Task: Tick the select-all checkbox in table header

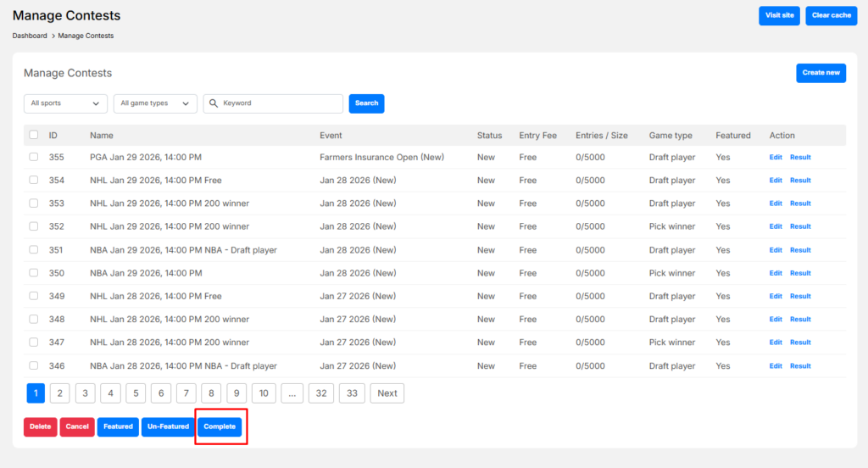Action: [x=34, y=135]
